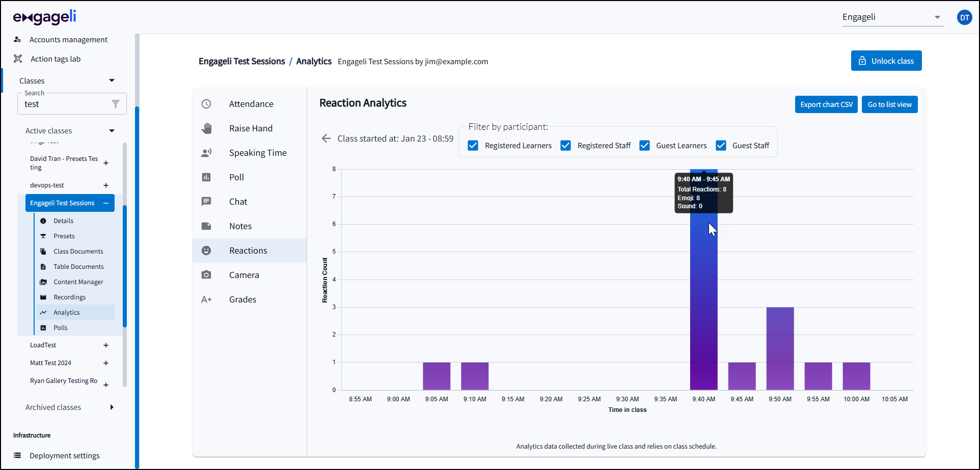
Task: Click the Attendance clock icon
Action: click(x=206, y=104)
